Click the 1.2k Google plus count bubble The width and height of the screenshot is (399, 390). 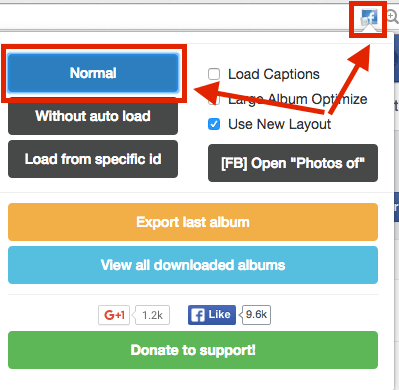153,315
